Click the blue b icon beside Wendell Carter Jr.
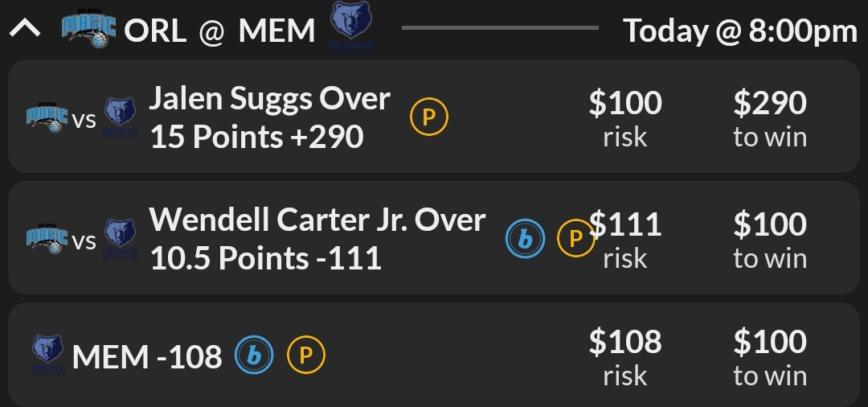The height and width of the screenshot is (407, 868). pyautogui.click(x=525, y=238)
